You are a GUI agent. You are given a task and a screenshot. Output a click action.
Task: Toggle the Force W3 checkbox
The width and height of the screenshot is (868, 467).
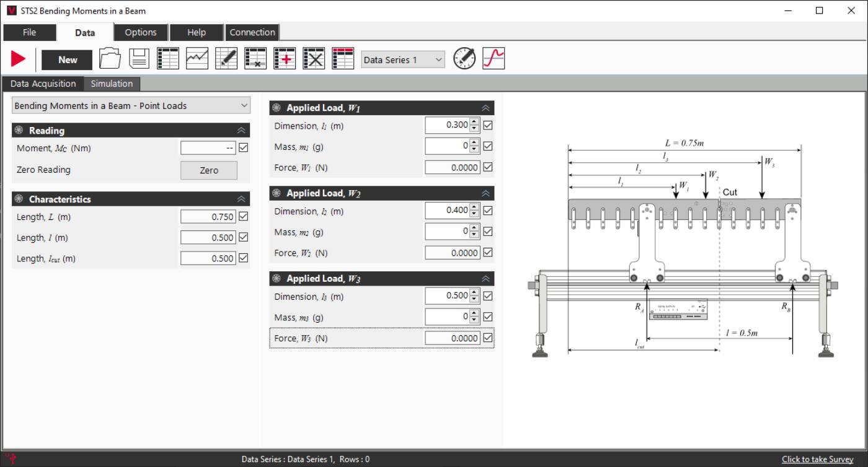(x=487, y=338)
